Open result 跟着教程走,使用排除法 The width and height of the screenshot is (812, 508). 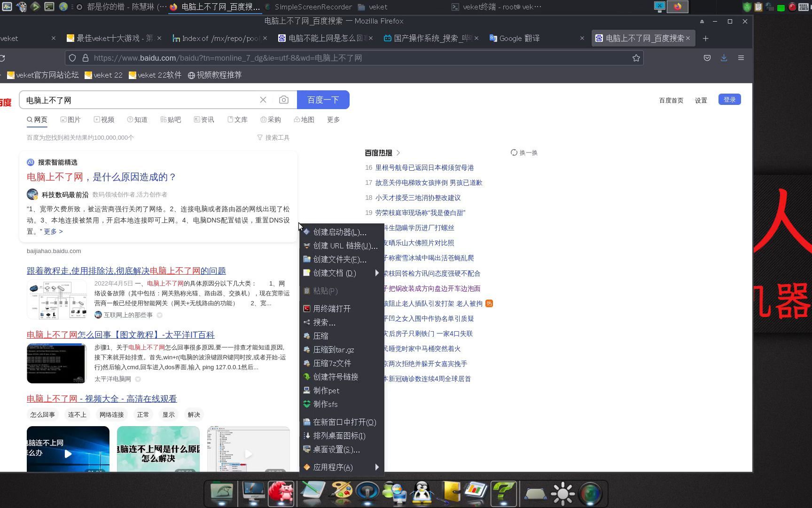[126, 270]
